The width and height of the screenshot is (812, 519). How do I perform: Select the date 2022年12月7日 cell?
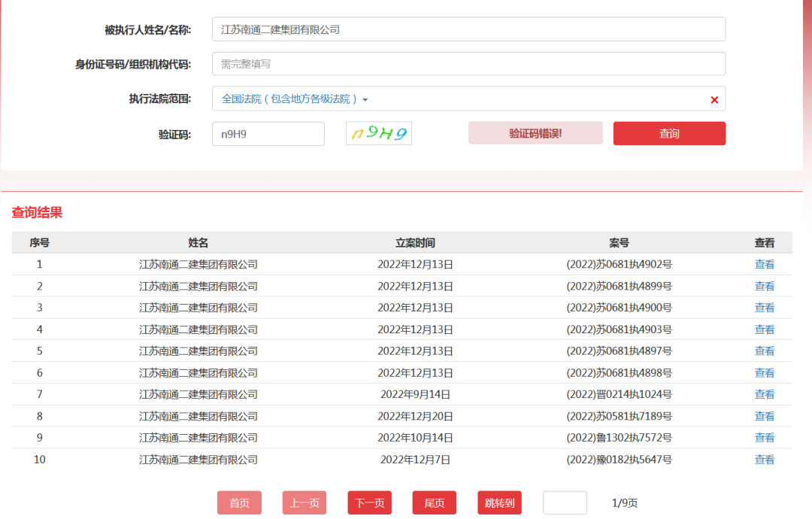(x=415, y=460)
